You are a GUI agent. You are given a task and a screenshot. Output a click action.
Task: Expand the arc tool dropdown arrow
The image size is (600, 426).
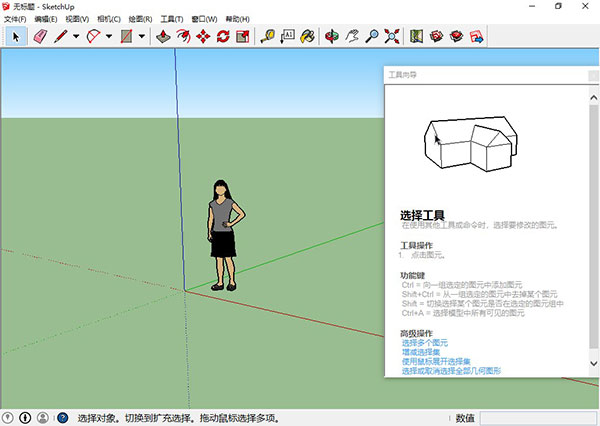point(109,37)
